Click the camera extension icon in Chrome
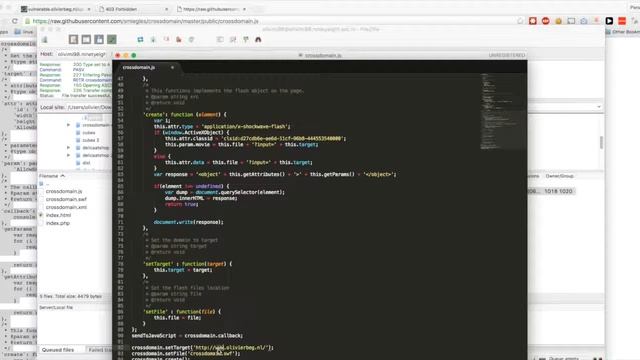The width and height of the screenshot is (640, 360). tap(584, 21)
